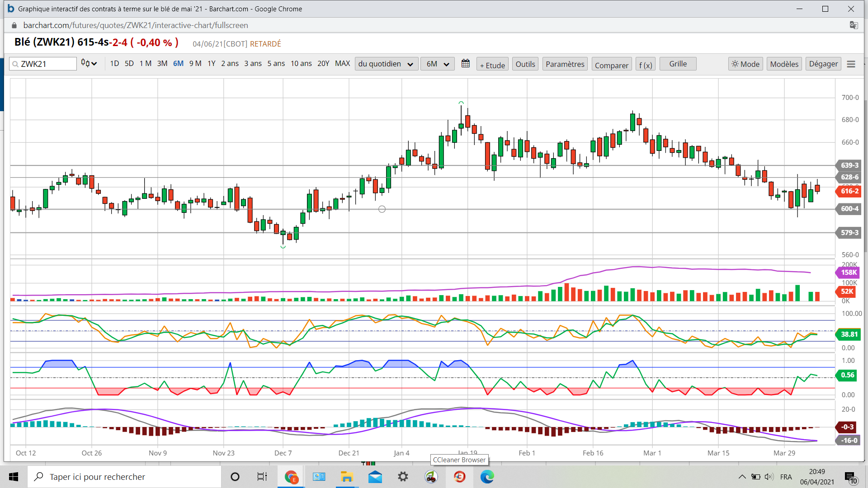Open Google Chrome from the taskbar
Viewport: 868px width, 488px height.
[x=291, y=477]
